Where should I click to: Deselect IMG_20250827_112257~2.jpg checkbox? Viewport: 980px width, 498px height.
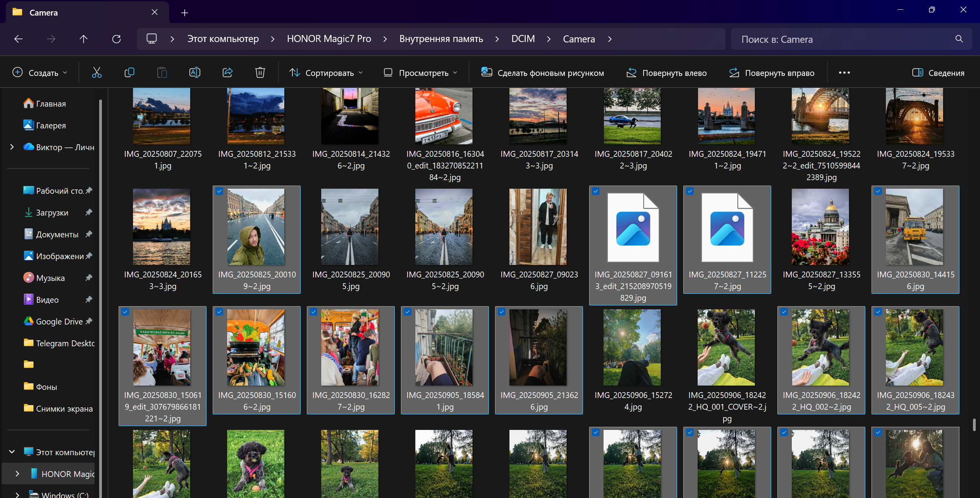coord(690,191)
